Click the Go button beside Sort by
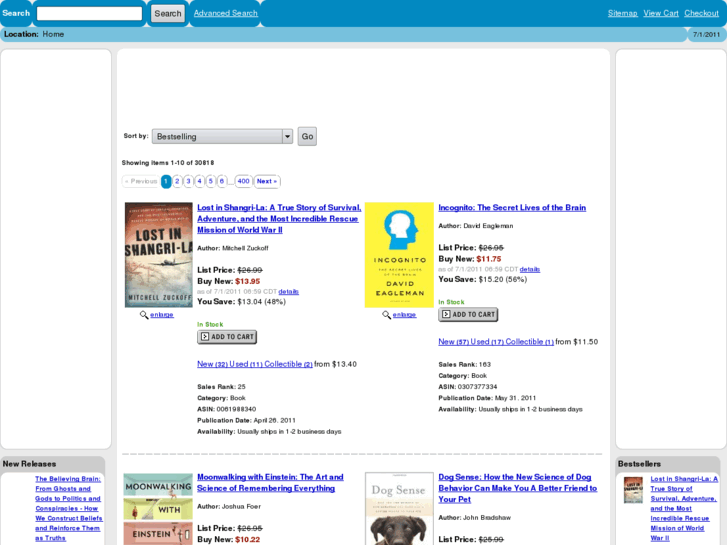Viewport: 727px width, 545px height. click(307, 136)
